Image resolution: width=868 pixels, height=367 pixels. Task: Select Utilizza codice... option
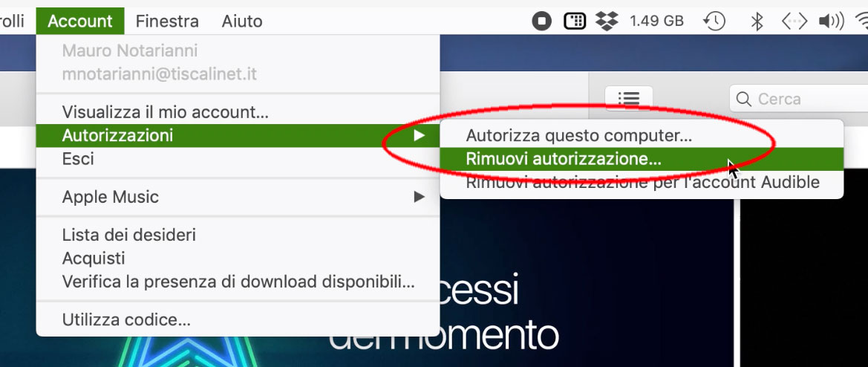238,319
